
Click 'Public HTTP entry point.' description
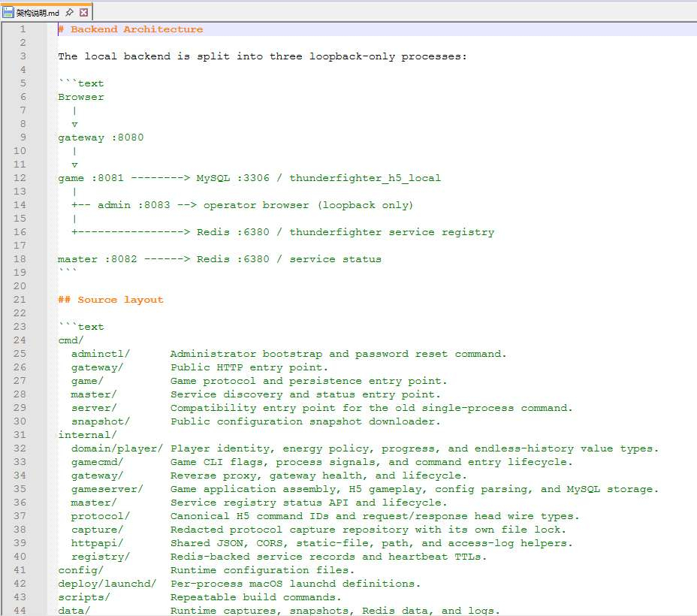coord(249,367)
